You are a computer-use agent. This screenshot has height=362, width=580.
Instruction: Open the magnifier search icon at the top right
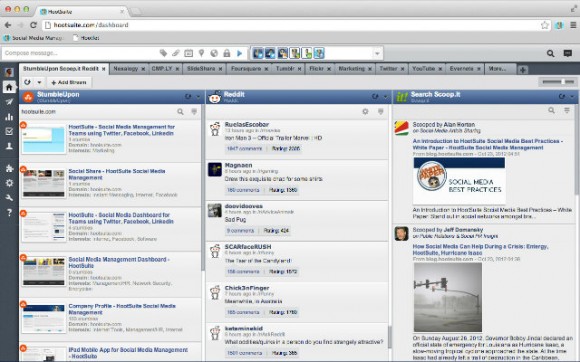pos(550,53)
